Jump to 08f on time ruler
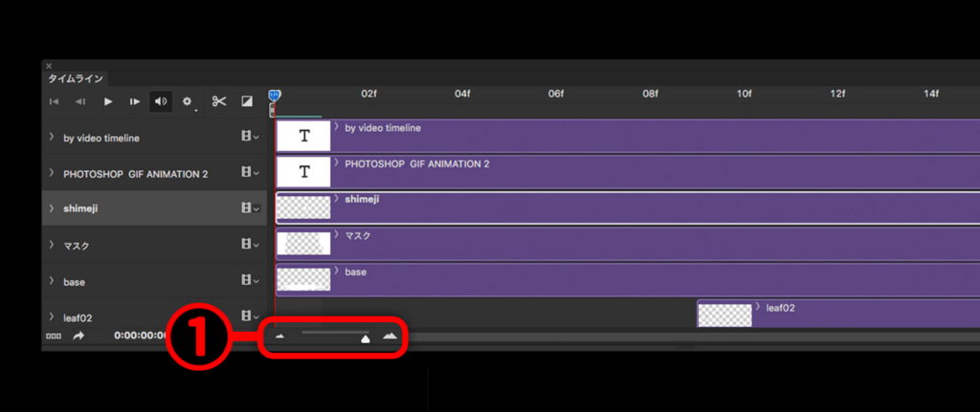Screen dimensions: 980x412 (x=650, y=94)
